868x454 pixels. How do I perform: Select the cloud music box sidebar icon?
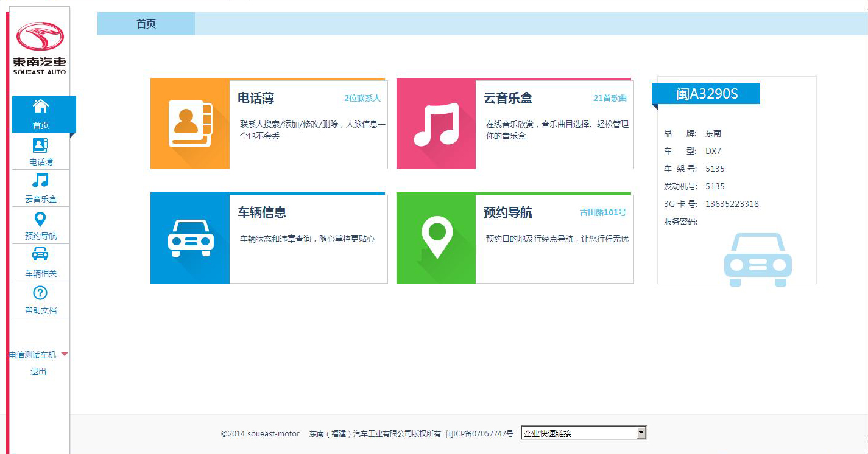click(40, 180)
